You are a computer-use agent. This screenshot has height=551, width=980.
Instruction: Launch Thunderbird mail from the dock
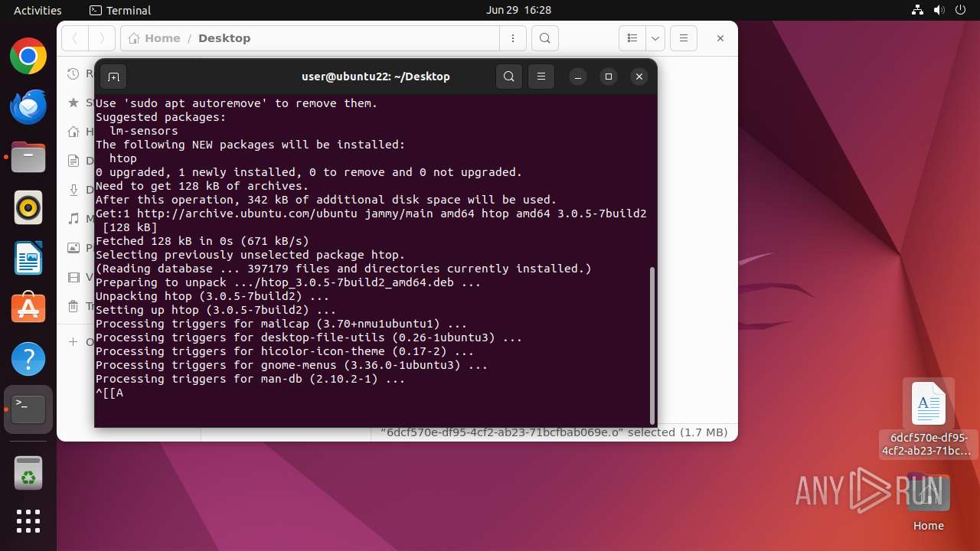point(28,107)
